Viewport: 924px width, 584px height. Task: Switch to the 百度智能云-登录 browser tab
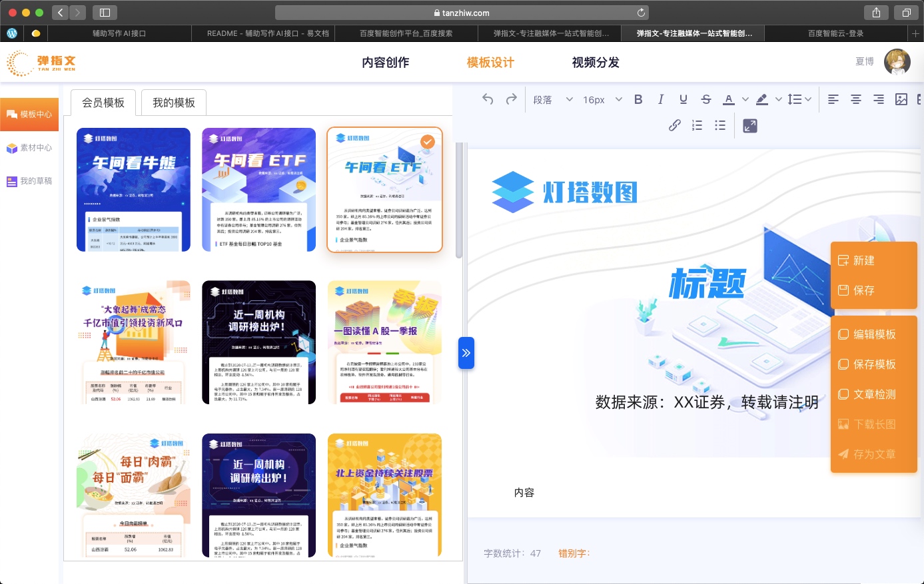tap(835, 33)
